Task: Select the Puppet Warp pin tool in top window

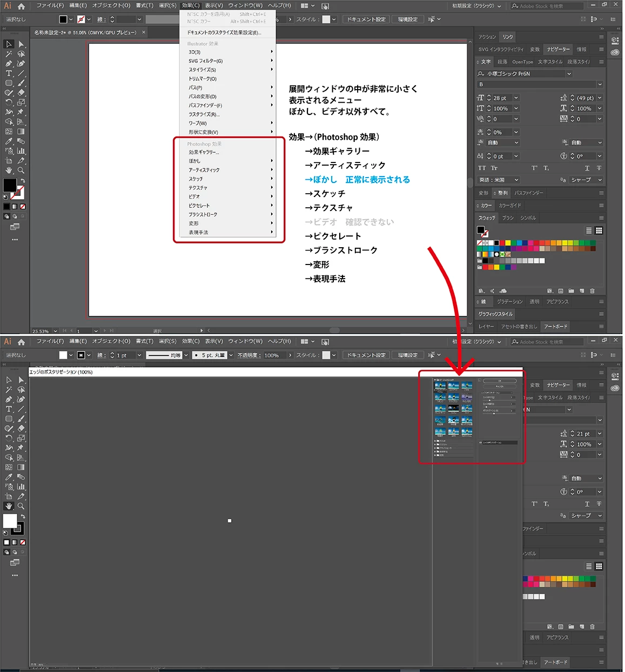Action: [21, 112]
